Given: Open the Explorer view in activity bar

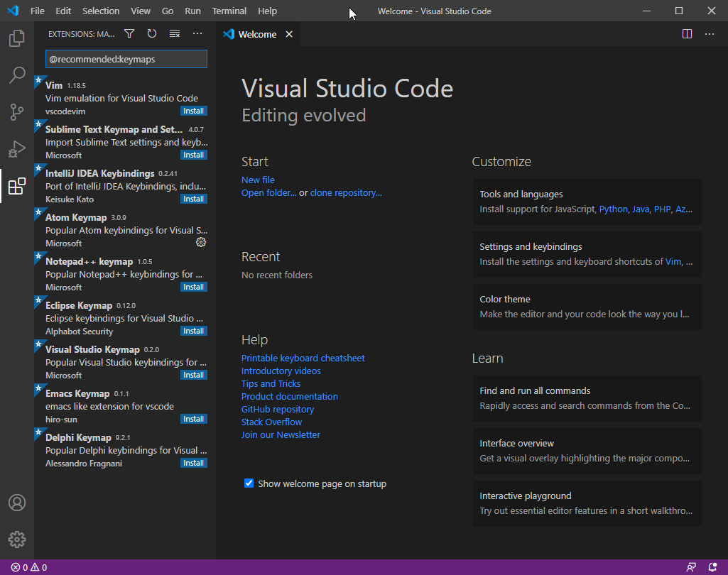Looking at the screenshot, I should tap(17, 38).
